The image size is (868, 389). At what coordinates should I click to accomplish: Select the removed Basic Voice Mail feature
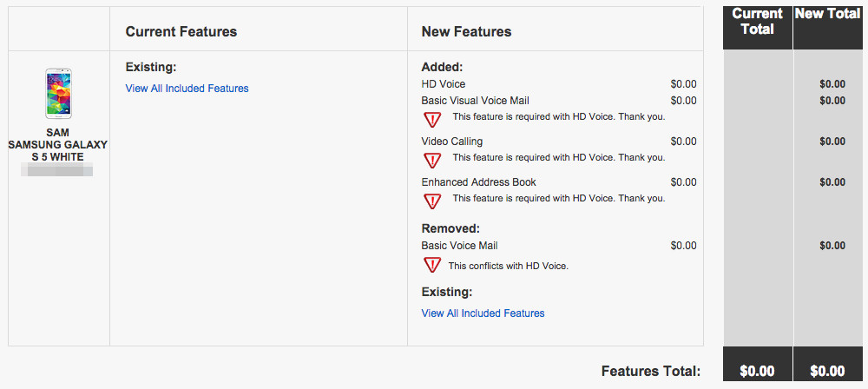(459, 246)
